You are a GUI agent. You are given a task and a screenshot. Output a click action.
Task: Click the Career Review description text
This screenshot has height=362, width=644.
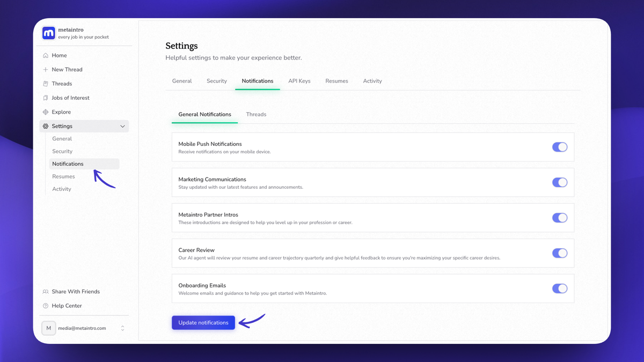339,258
